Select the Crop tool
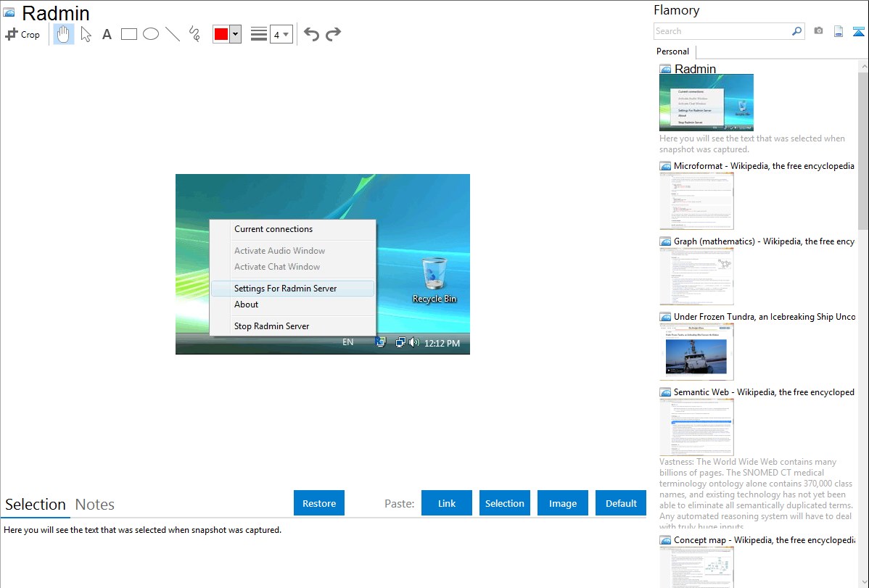This screenshot has width=869, height=588. 23,34
